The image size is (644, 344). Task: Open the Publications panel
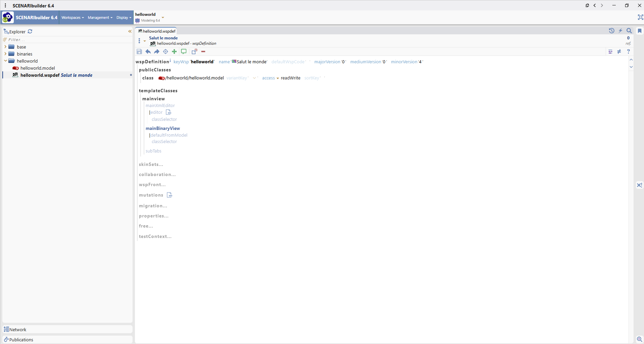21,339
